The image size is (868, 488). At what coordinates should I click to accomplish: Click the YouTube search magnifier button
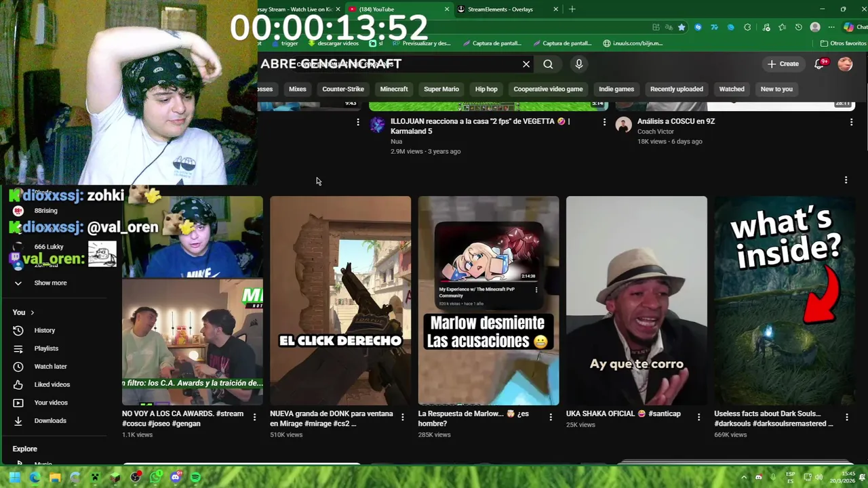(x=548, y=64)
